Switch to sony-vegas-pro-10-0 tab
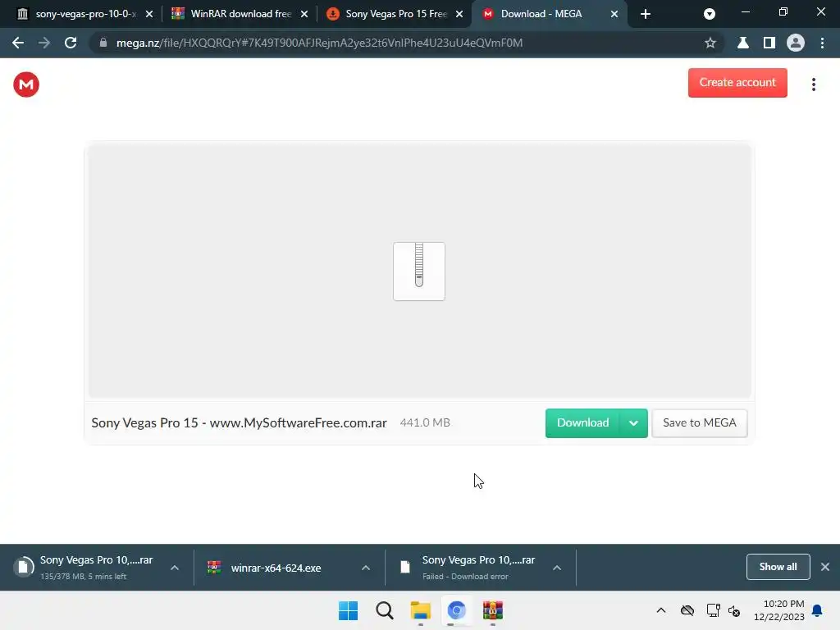This screenshot has width=840, height=630. pyautogui.click(x=79, y=14)
